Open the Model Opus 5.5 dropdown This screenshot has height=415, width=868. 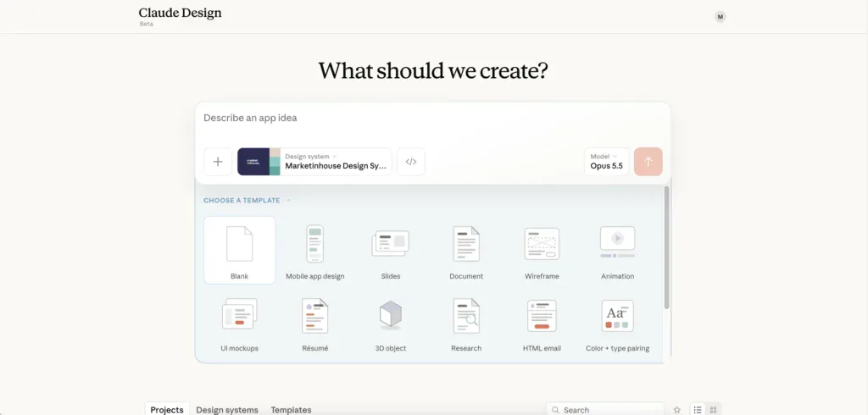606,162
